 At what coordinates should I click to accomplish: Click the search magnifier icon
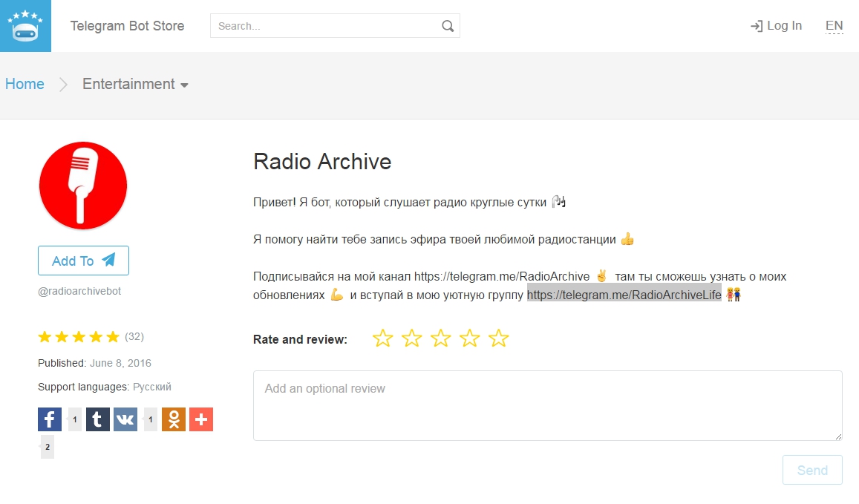click(x=448, y=26)
